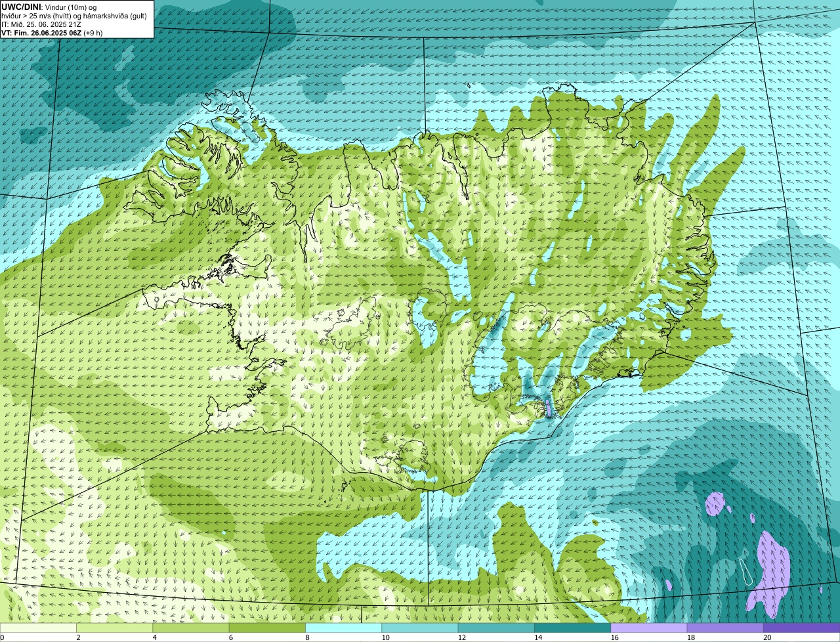Image resolution: width=840 pixels, height=642 pixels.
Task: Select the 2–4 m/s legend color segment
Action: [x=115, y=628]
